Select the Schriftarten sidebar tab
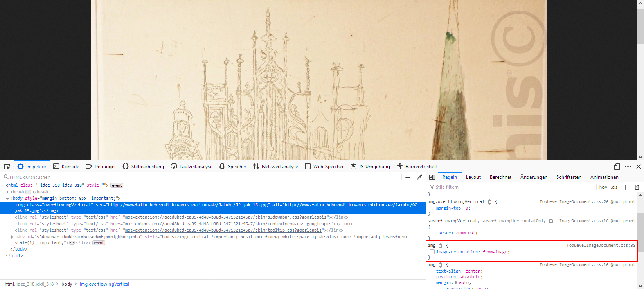The height and width of the screenshot is (289, 644). point(569,177)
